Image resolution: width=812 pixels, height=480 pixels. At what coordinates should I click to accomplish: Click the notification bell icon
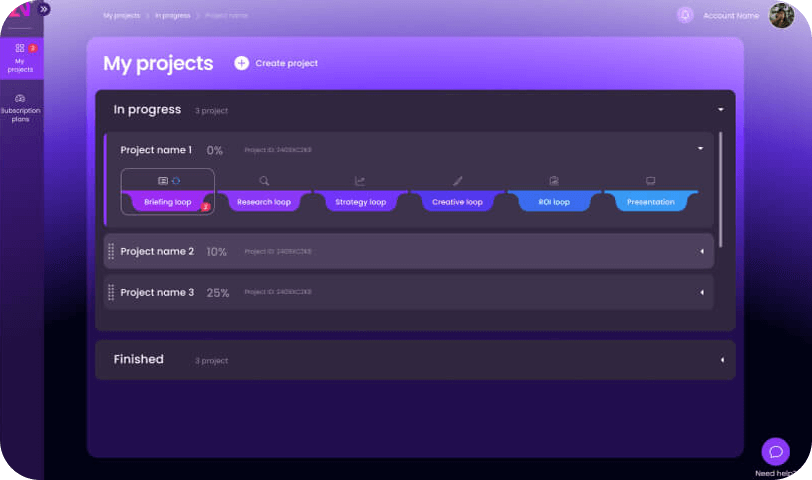[x=685, y=15]
